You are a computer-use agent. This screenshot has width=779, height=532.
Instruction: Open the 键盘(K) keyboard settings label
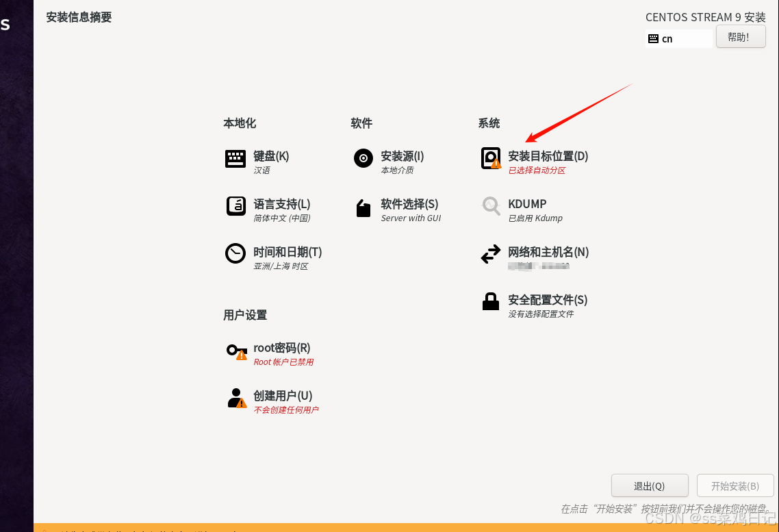click(x=271, y=156)
